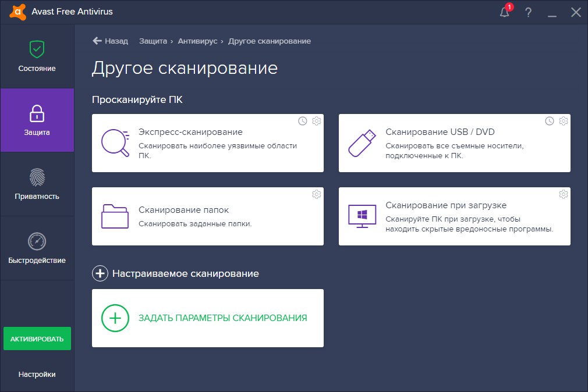Open Настройки at the sidebar bottom
Image resolution: width=588 pixels, height=392 pixels.
coord(37,375)
